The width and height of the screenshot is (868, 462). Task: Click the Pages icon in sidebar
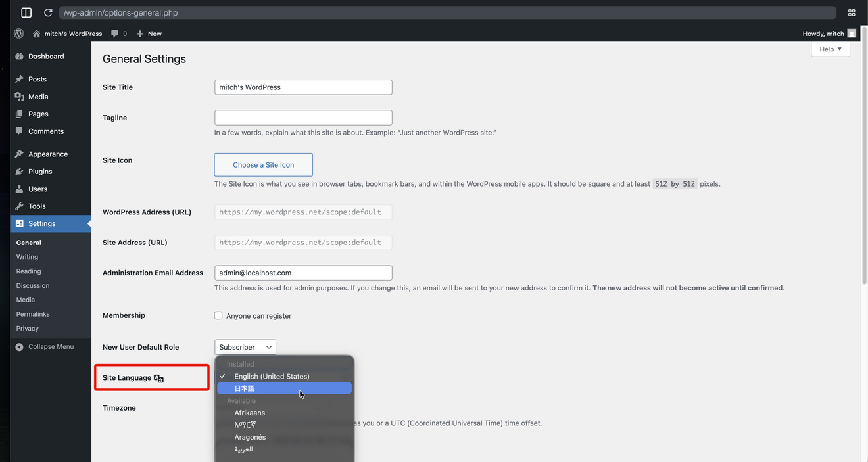coord(19,114)
